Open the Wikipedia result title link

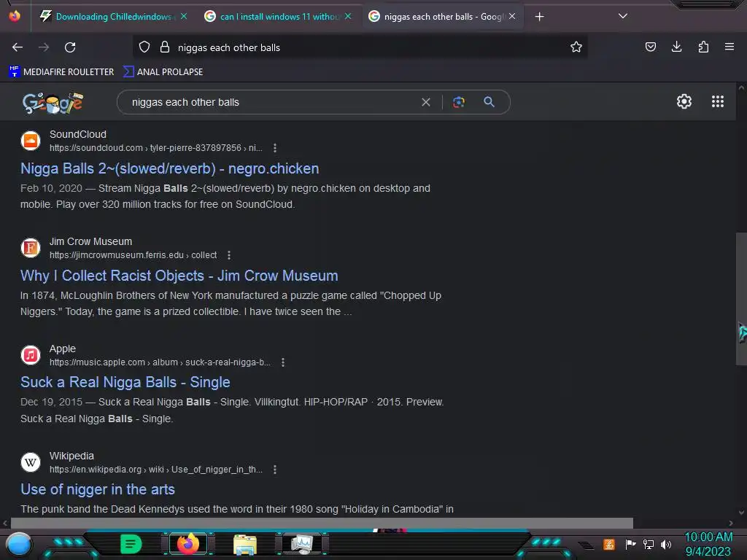coord(98,489)
